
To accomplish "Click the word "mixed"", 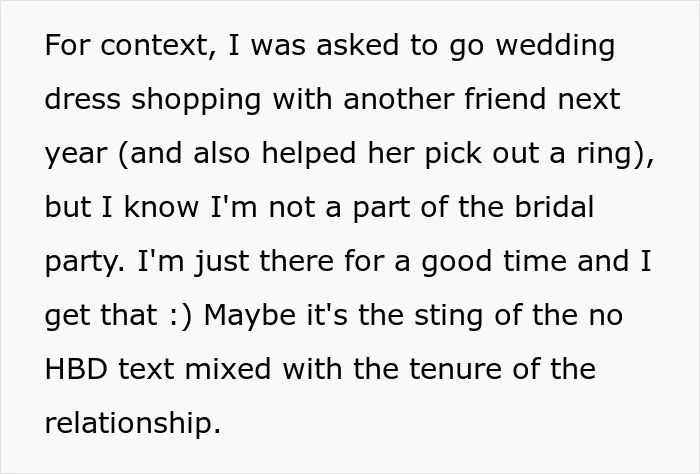I will click(x=228, y=369).
